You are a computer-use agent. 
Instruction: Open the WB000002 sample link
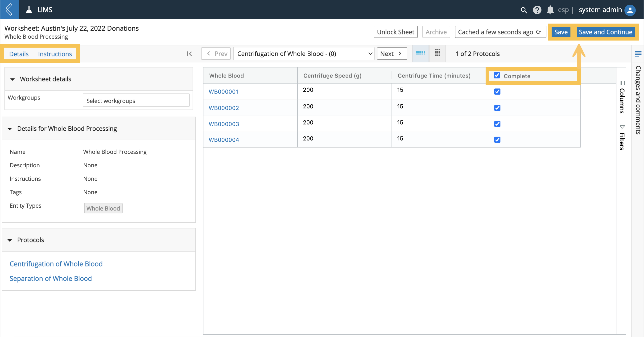[x=224, y=108]
